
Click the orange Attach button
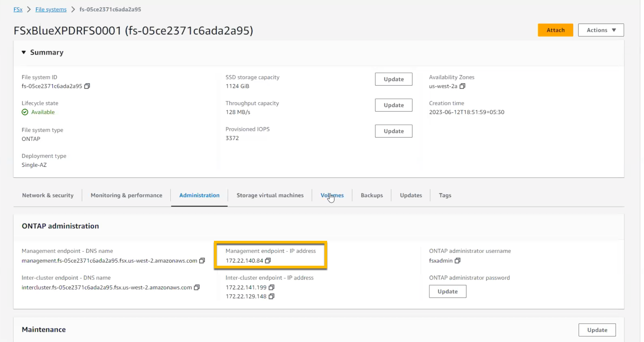tap(555, 30)
